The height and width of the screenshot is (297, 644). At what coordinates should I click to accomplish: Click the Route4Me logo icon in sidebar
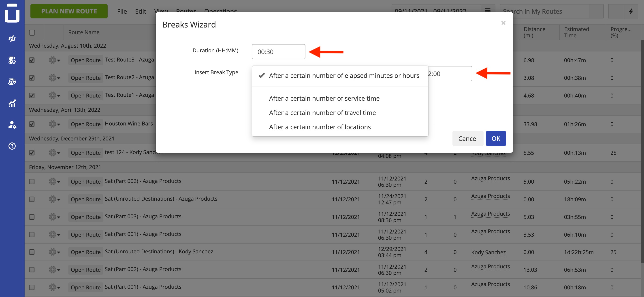coord(12,13)
